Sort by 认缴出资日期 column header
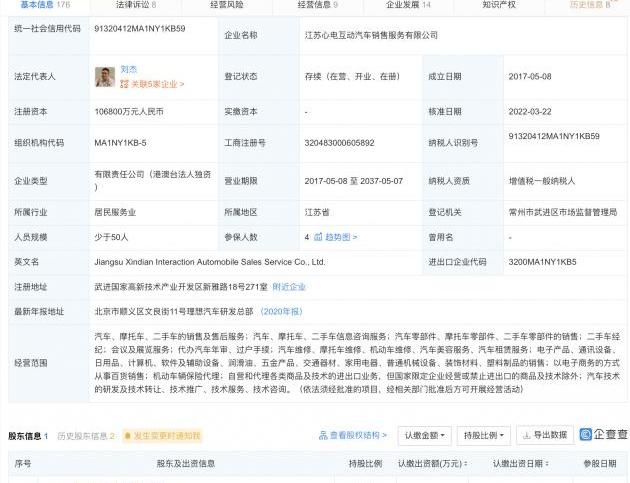This screenshot has width=630, height=483. [x=521, y=464]
